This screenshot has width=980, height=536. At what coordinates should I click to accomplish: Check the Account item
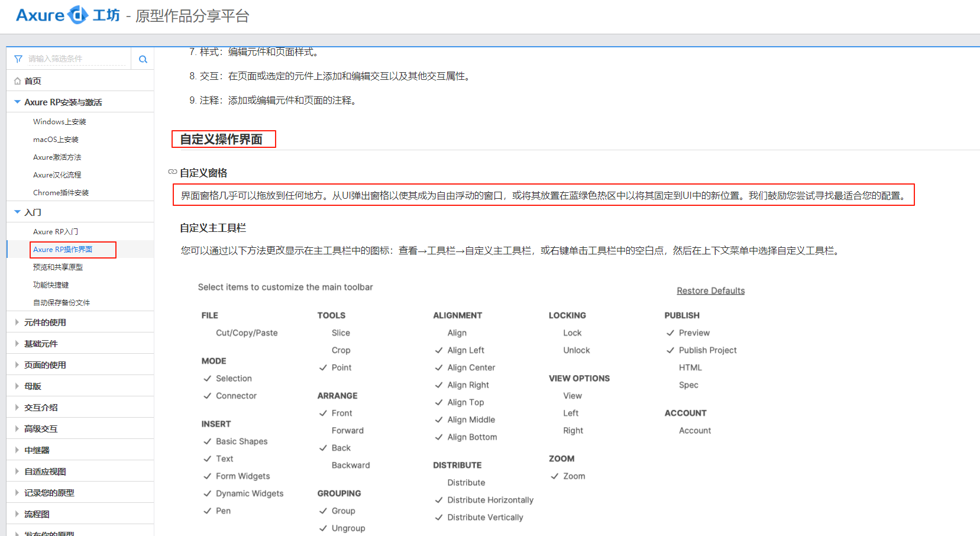click(695, 431)
